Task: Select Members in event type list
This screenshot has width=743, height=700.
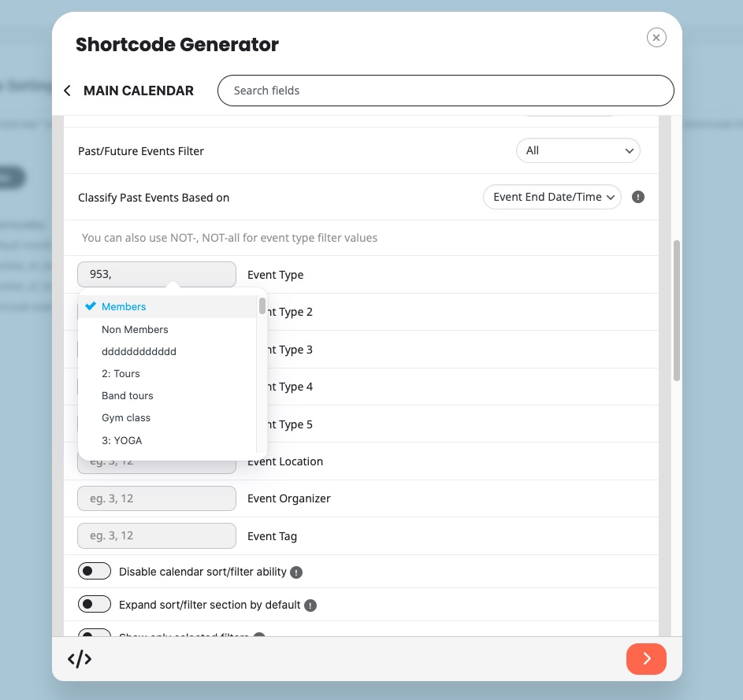Action: coord(124,307)
